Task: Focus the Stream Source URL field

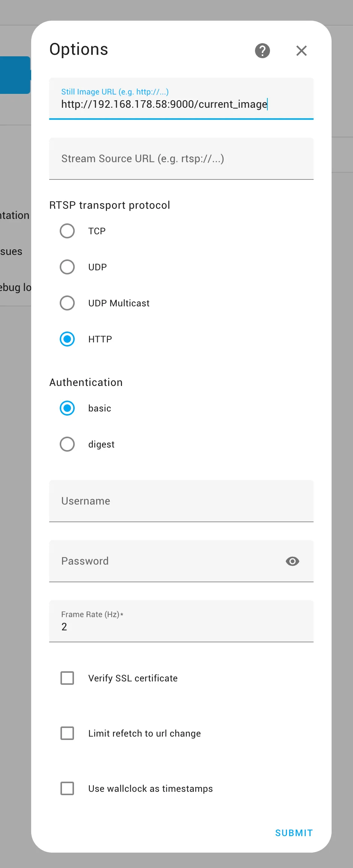Action: click(x=181, y=159)
